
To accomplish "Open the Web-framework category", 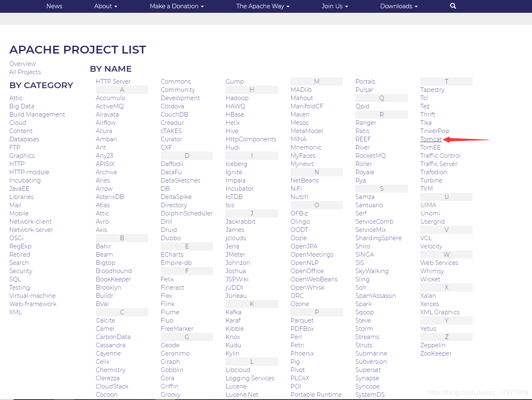I will point(33,304).
